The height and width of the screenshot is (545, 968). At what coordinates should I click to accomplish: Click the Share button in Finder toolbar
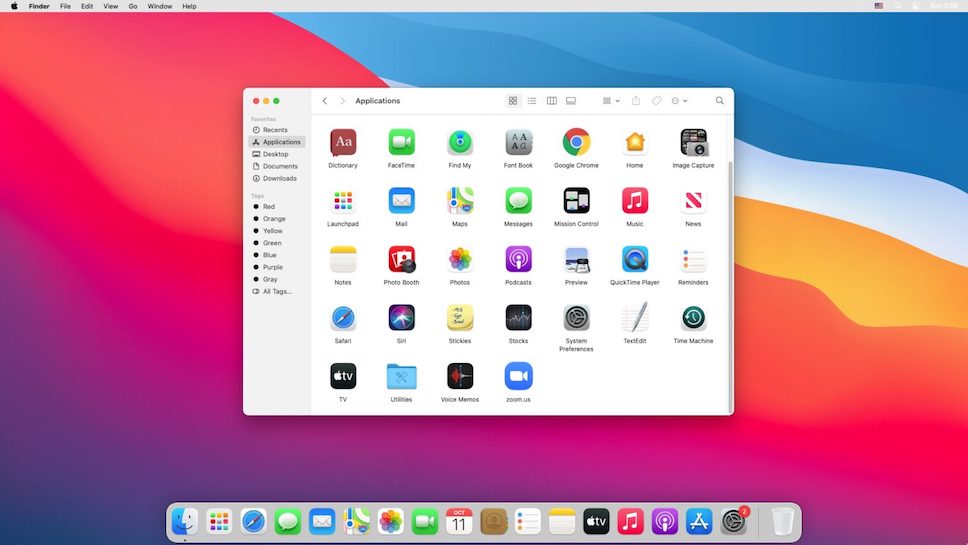(x=636, y=101)
